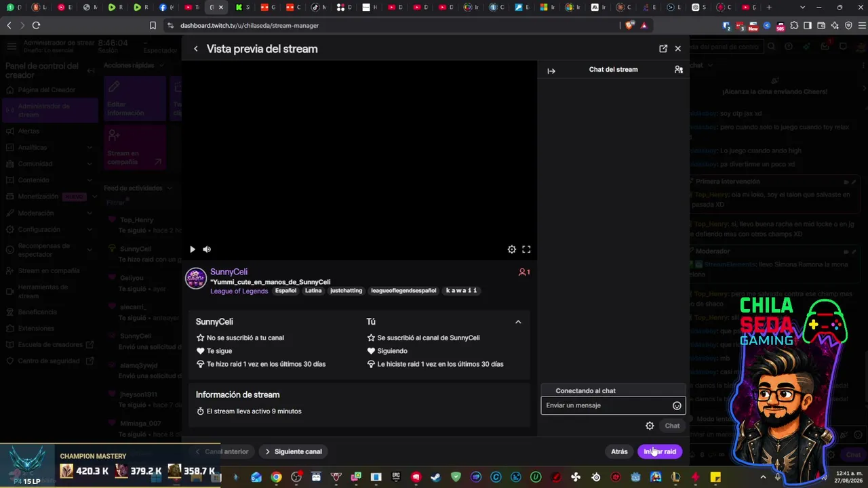The width and height of the screenshot is (868, 488).
Task: Toggle fullscreen for the stream preview
Action: [x=526, y=249]
